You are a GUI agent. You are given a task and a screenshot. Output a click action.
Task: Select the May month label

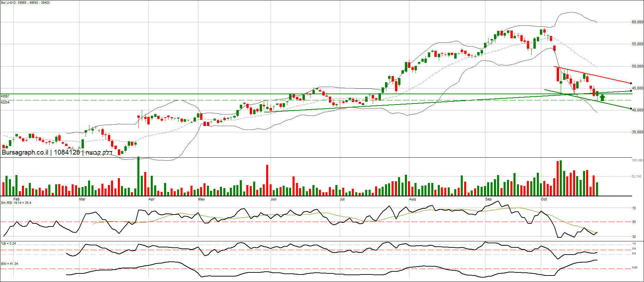201,199
